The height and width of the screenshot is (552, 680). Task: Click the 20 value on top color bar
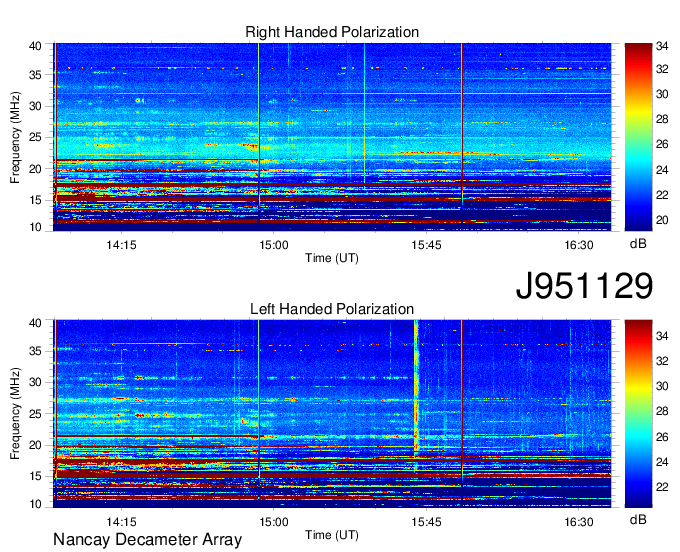(662, 220)
